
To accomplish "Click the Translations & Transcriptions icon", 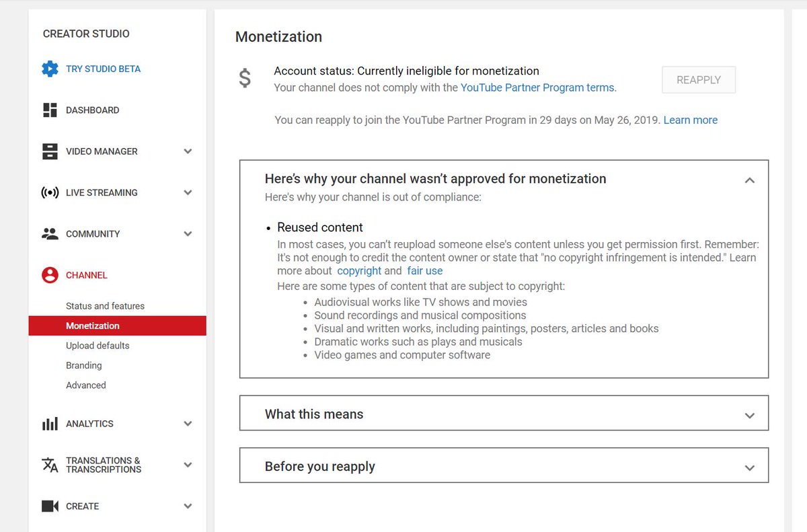I will pos(50,465).
